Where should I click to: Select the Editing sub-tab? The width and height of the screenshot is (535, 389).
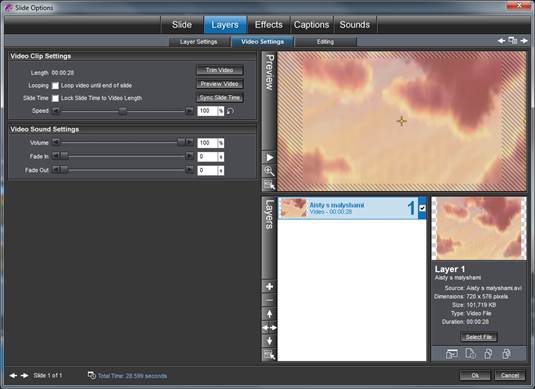325,42
